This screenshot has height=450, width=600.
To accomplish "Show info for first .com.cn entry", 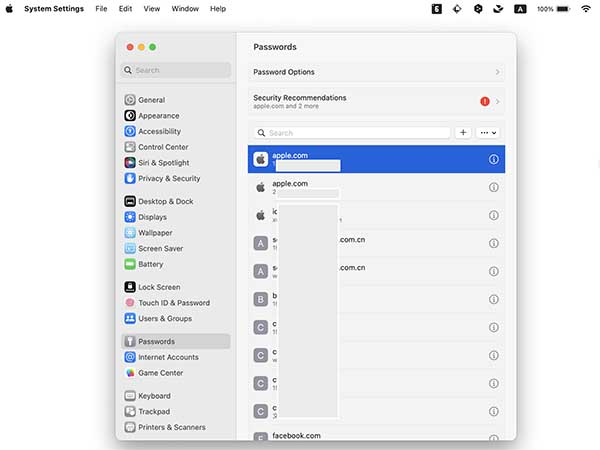I will click(494, 243).
